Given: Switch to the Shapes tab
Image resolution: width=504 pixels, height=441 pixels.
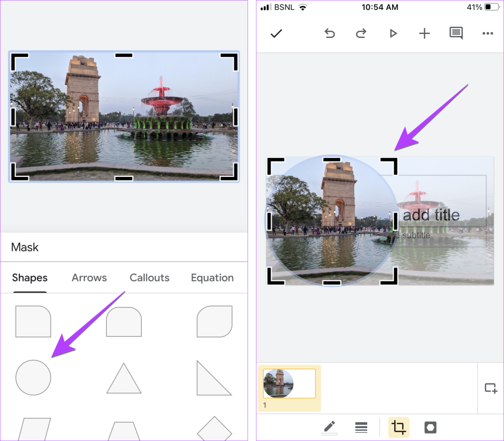Looking at the screenshot, I should tap(30, 278).
